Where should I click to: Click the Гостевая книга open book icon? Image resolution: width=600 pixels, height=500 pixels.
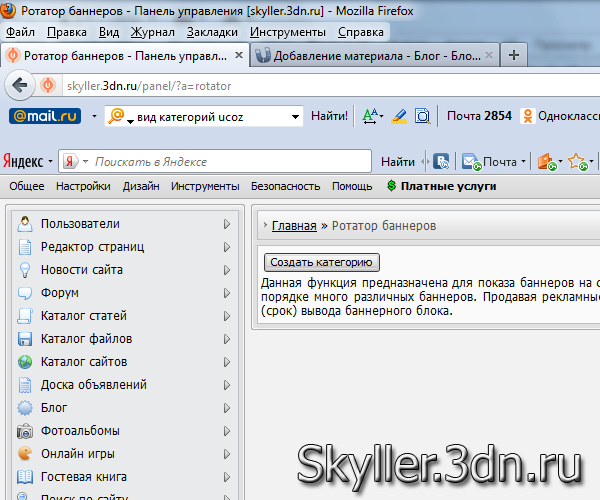pyautogui.click(x=25, y=477)
